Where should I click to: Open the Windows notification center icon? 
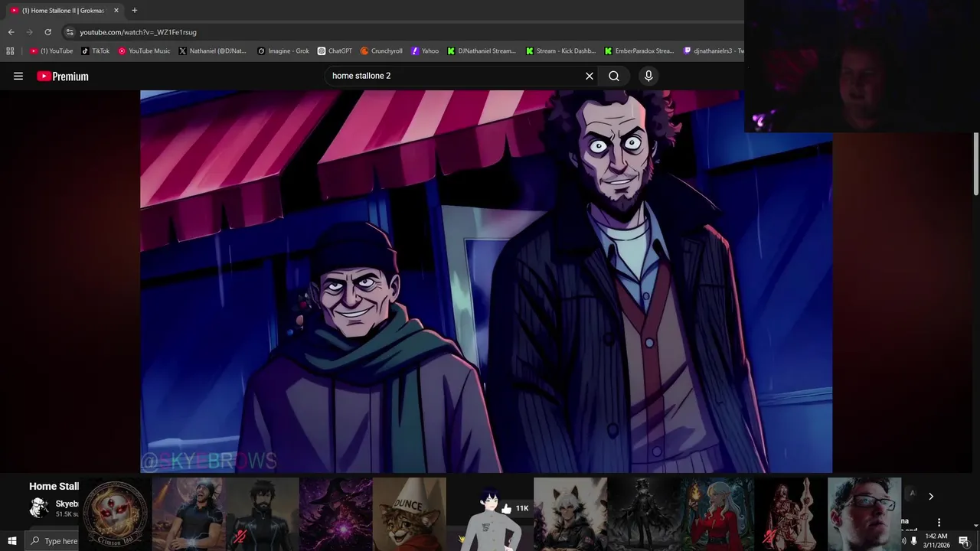(964, 541)
